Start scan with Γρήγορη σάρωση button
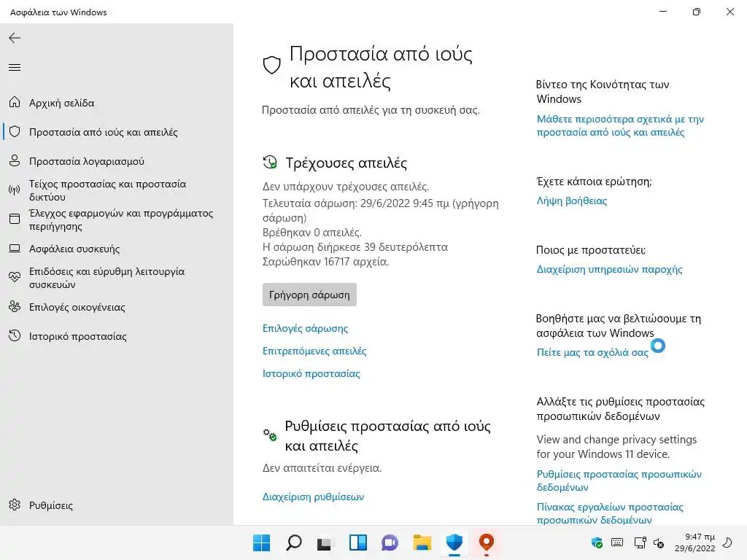This screenshot has height=560, width=747. coord(309,295)
